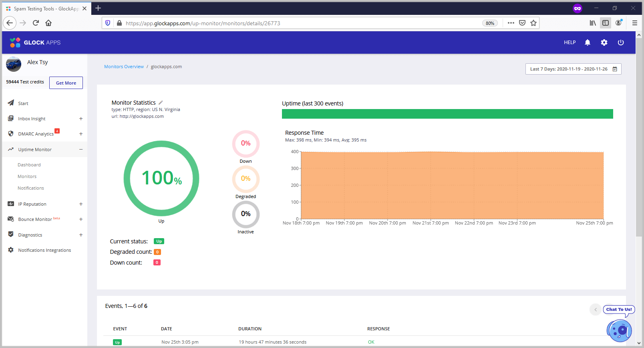The height and width of the screenshot is (348, 644).
Task: Click the Notifications Integrations gear icon
Action: point(11,250)
